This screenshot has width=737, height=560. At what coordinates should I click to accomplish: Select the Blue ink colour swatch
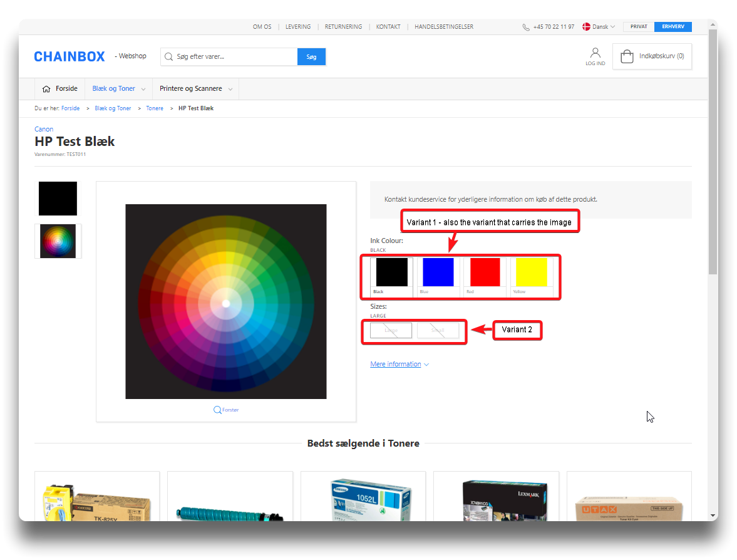click(x=438, y=273)
